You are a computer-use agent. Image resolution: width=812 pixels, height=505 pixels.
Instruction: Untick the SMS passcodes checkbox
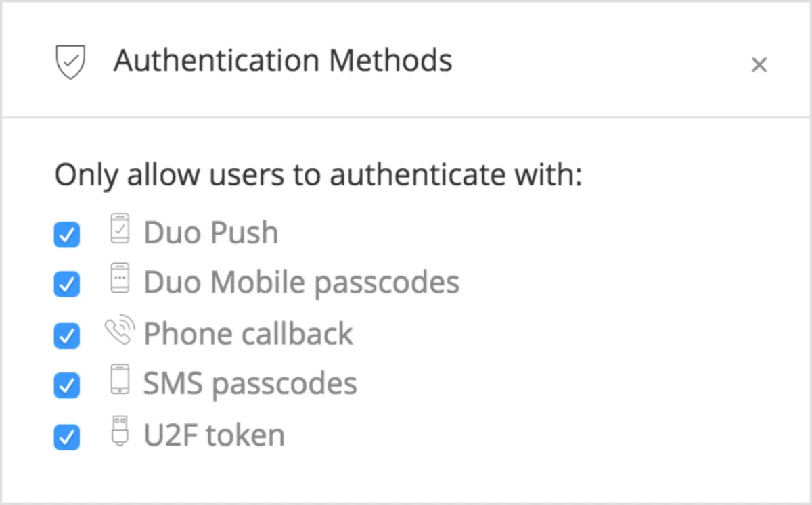click(x=66, y=386)
